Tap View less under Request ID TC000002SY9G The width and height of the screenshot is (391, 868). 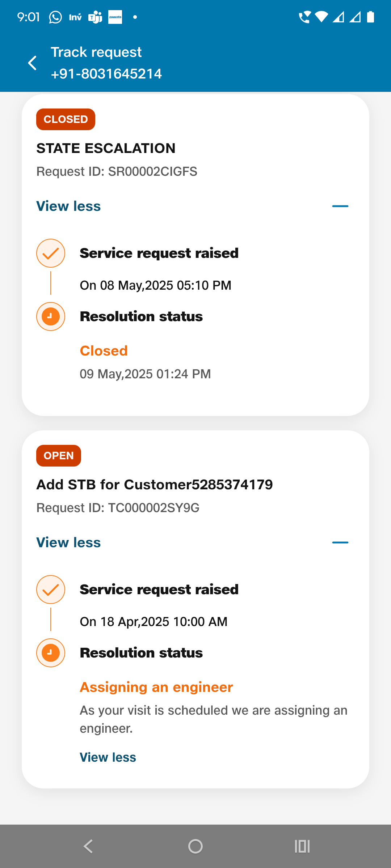pyautogui.click(x=68, y=542)
